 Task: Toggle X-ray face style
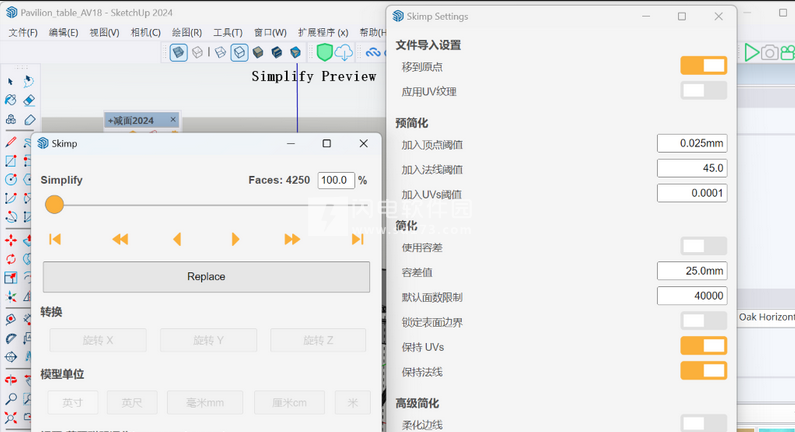click(178, 52)
